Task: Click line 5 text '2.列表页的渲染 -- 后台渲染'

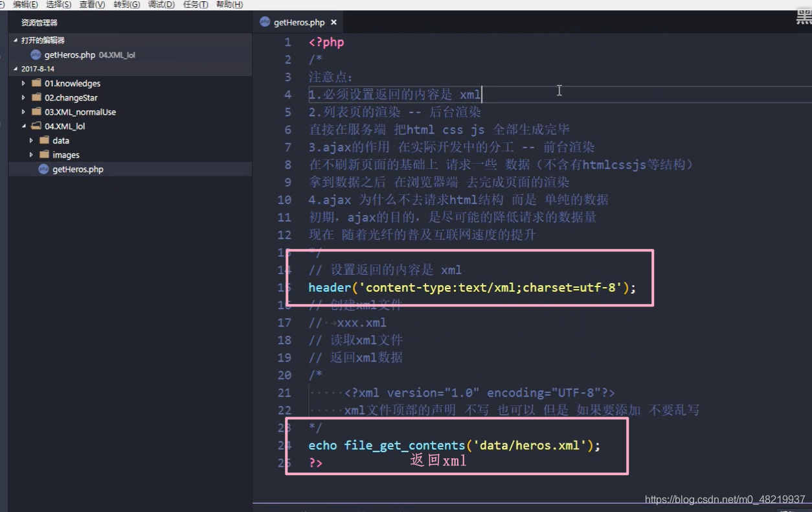Action: 395,112
